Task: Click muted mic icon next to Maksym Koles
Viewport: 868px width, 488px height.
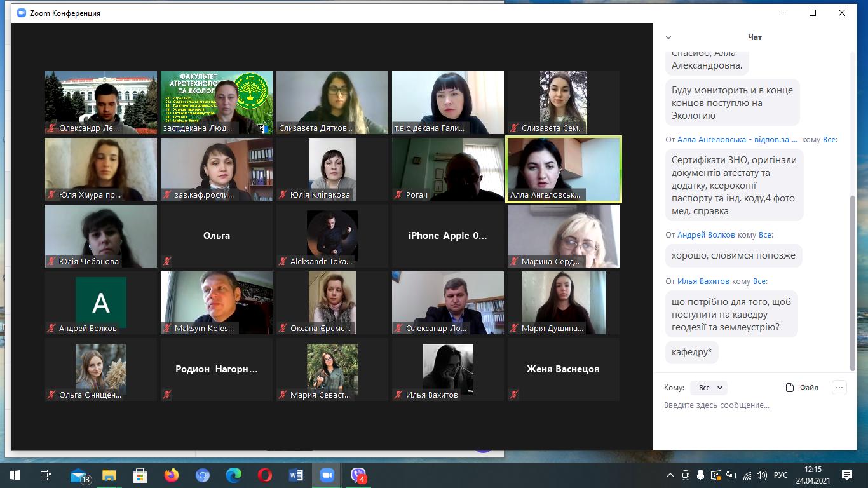Action: [x=167, y=328]
